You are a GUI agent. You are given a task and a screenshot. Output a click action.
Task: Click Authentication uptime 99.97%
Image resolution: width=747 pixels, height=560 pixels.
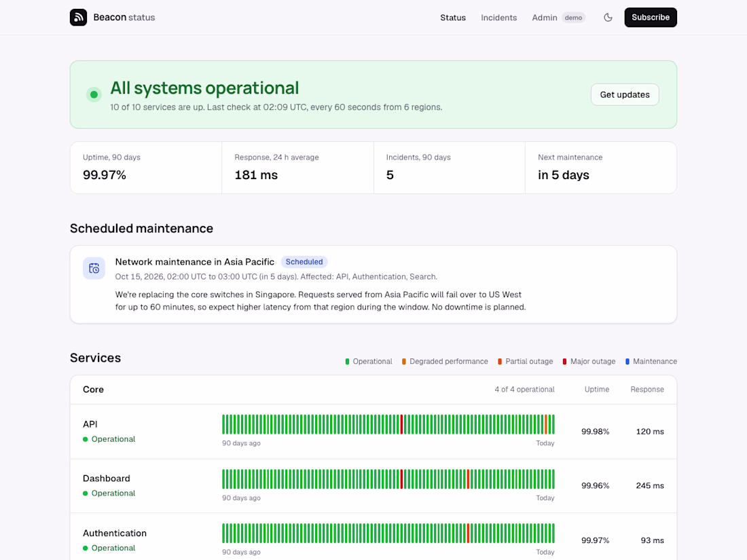595,540
